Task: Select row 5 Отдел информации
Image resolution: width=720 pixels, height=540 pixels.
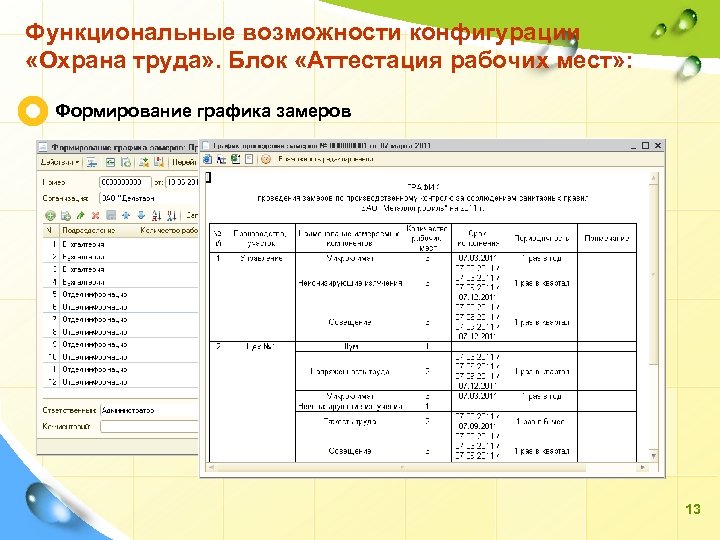Action: [120, 294]
